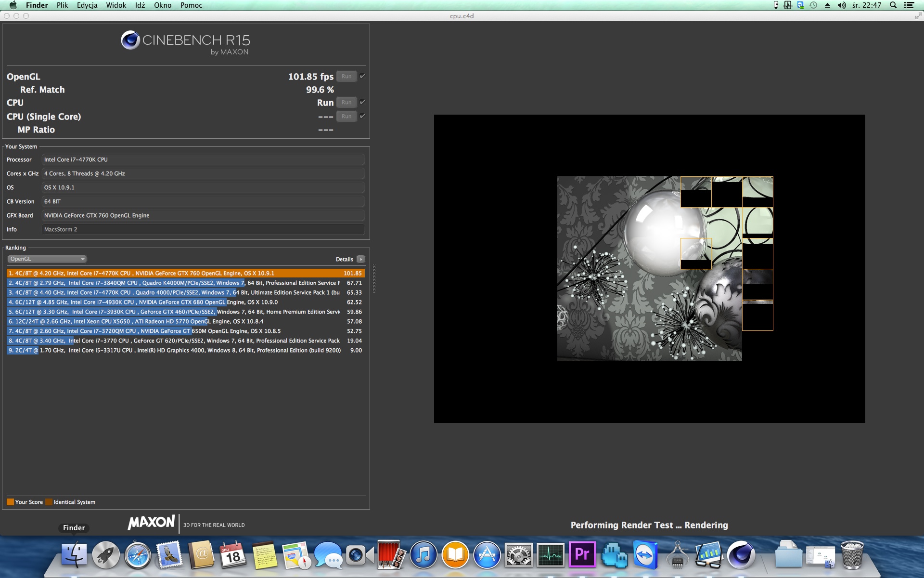Open FaceTime camera icon in Dock
Viewport: 924px width, 578px height.
coord(360,555)
